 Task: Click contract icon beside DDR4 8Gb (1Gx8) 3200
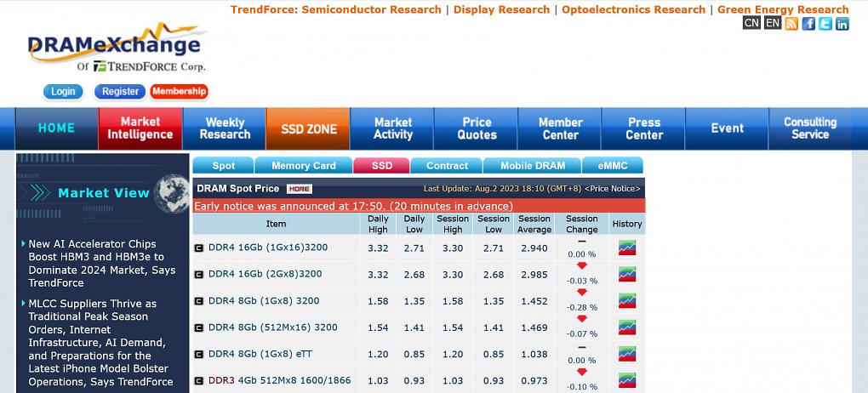[199, 301]
